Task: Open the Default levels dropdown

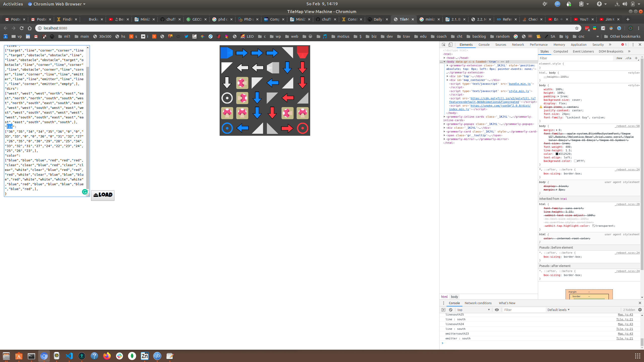Action: [558, 310]
